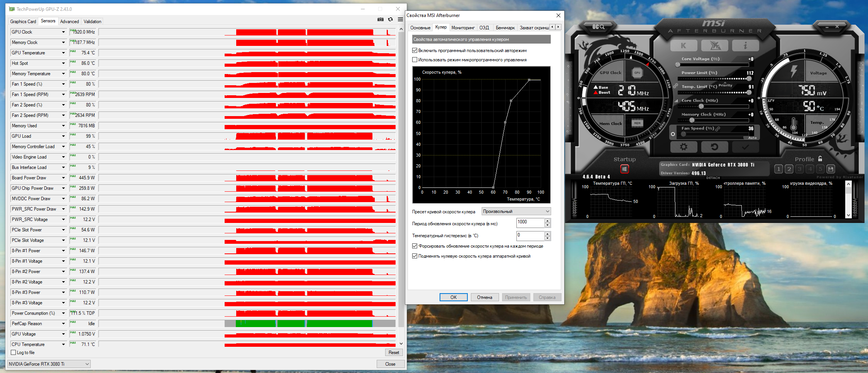Expand the GPU Load sensor dropdown
Screen dimensions: 868x373
(63, 136)
